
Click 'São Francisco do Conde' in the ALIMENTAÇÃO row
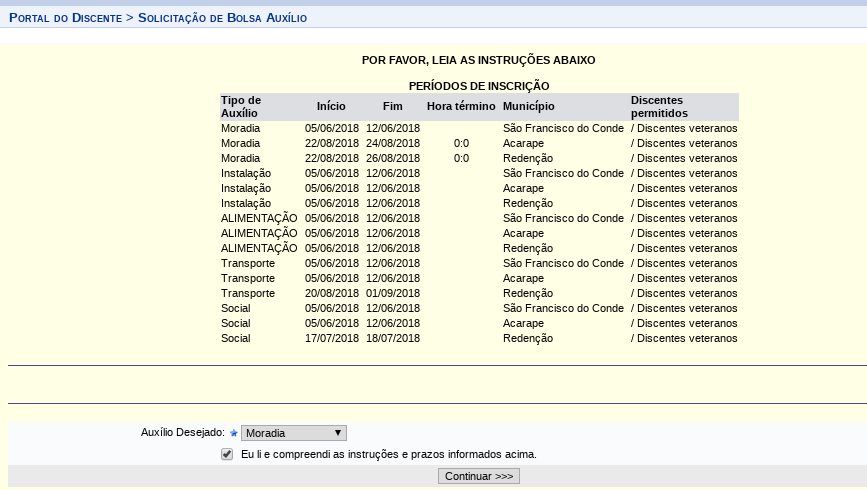[x=563, y=218]
